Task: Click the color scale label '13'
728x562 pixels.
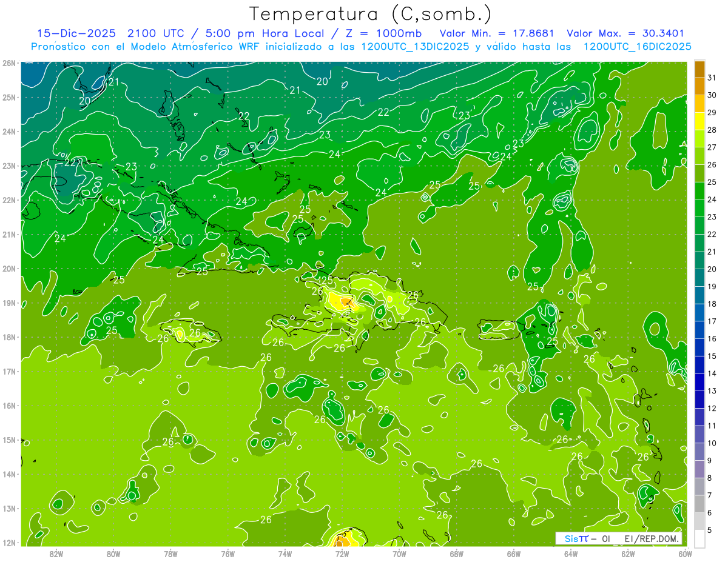Action: point(712,390)
